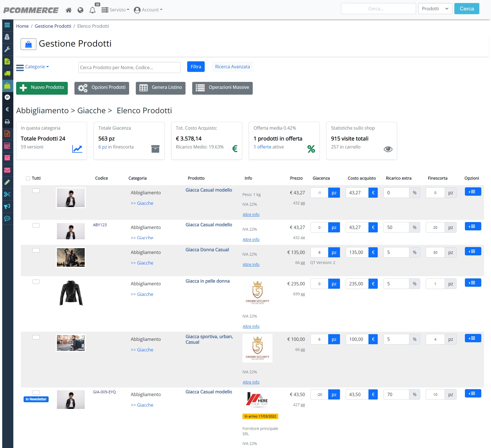Open the megaphone icon in sidebar
The image size is (491, 448).
(x=7, y=206)
